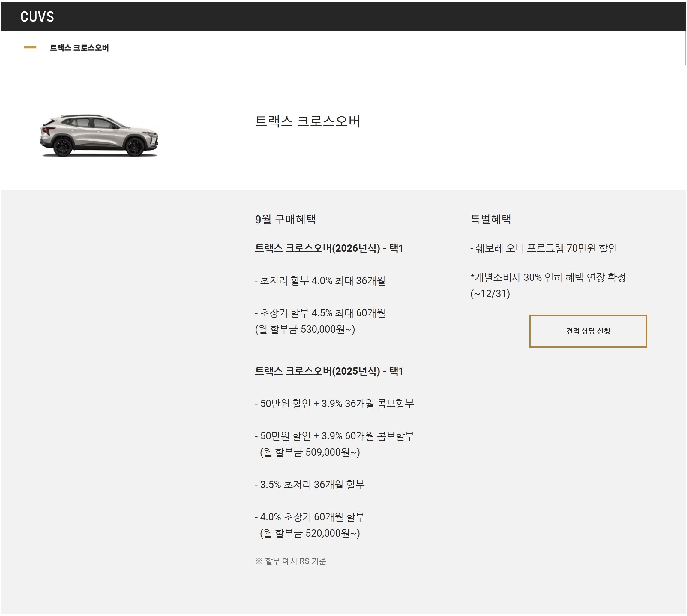Click the 특별혜택 heading
This screenshot has height=616, width=687.
pyautogui.click(x=490, y=219)
